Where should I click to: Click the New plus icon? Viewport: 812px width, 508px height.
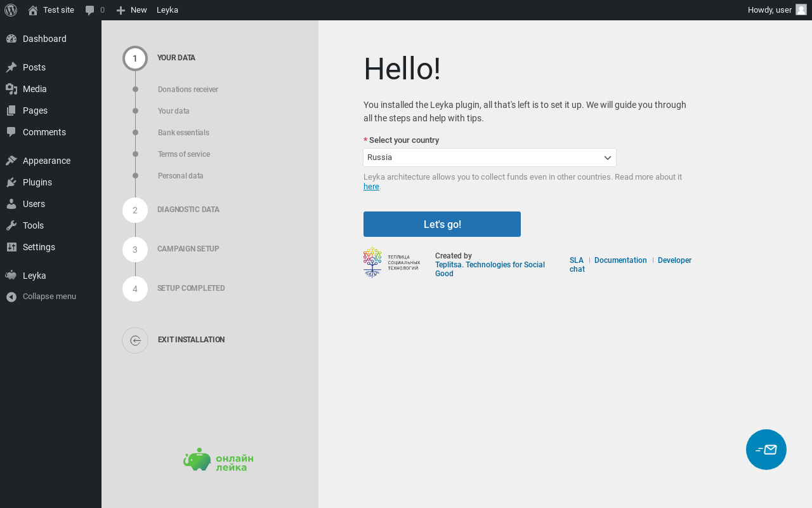point(121,10)
